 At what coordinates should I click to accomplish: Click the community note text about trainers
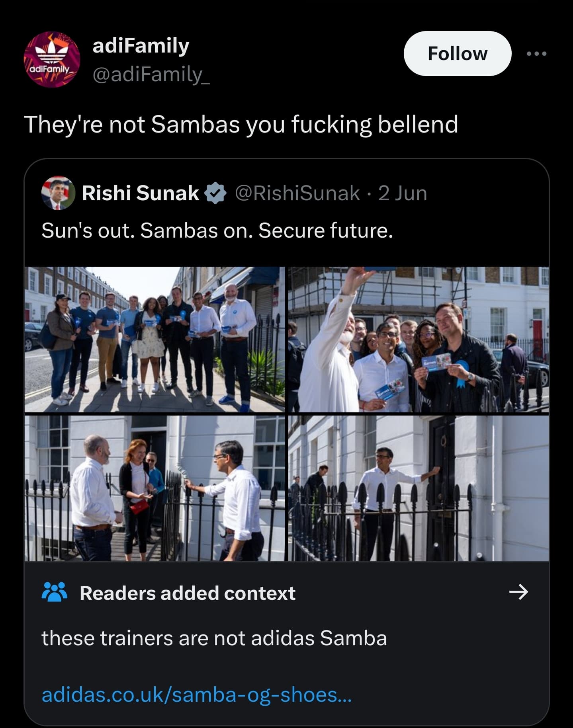click(214, 638)
